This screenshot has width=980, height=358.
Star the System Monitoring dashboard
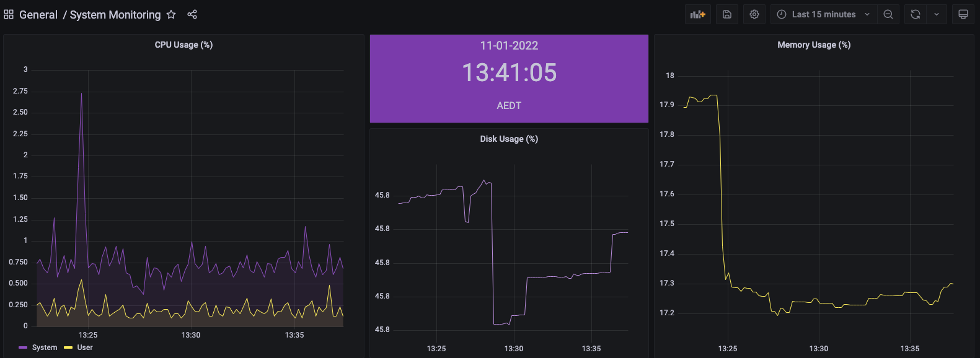coord(171,14)
